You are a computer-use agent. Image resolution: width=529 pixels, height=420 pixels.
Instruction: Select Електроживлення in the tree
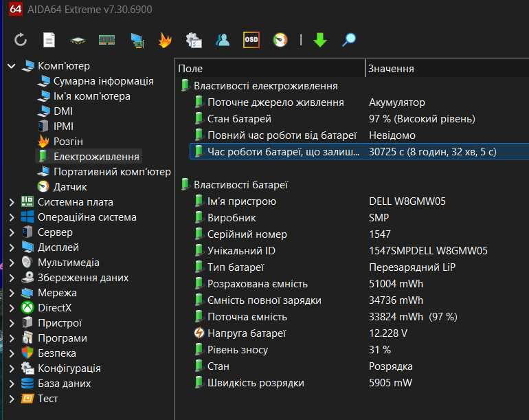[x=96, y=157]
